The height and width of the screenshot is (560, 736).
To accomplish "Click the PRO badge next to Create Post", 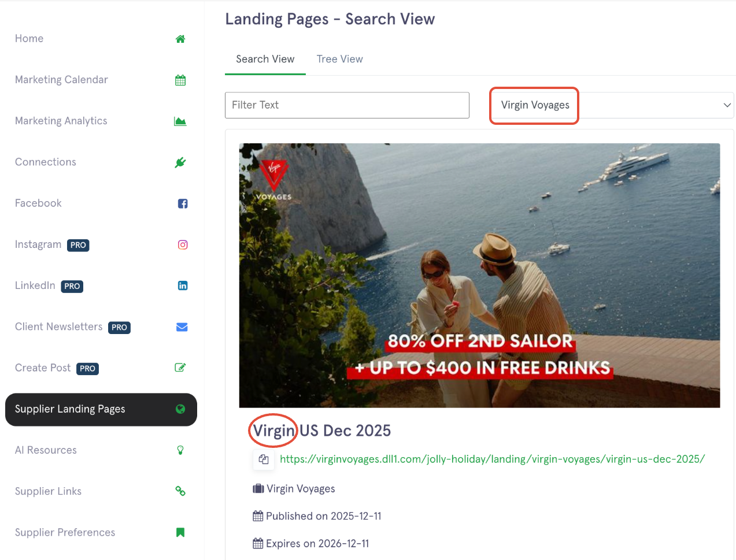I will point(88,369).
